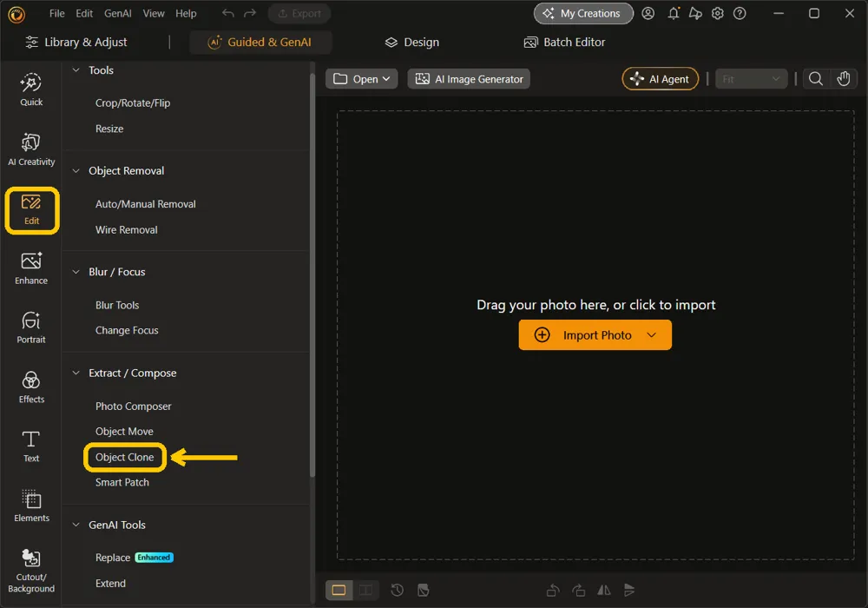The height and width of the screenshot is (608, 868).
Task: Choose the GenAI Replace tool
Action: click(112, 558)
